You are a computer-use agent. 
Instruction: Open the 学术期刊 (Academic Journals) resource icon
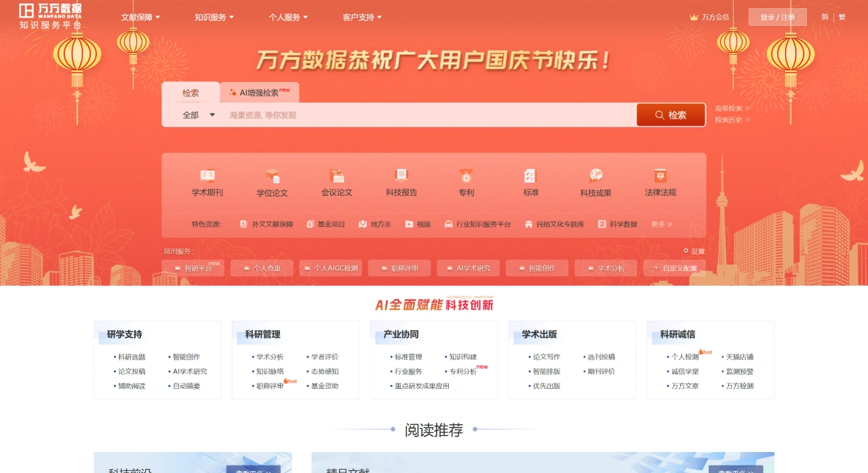point(206,182)
